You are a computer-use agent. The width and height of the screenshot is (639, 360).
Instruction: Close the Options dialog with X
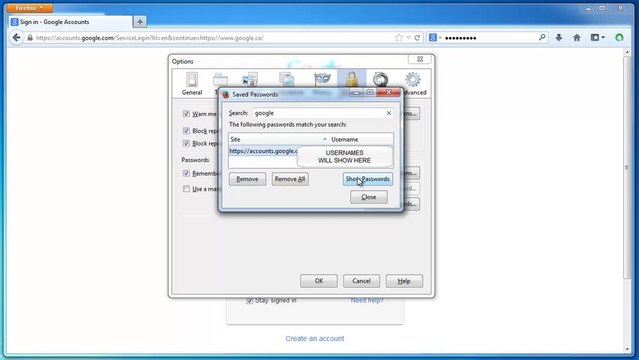(x=420, y=60)
